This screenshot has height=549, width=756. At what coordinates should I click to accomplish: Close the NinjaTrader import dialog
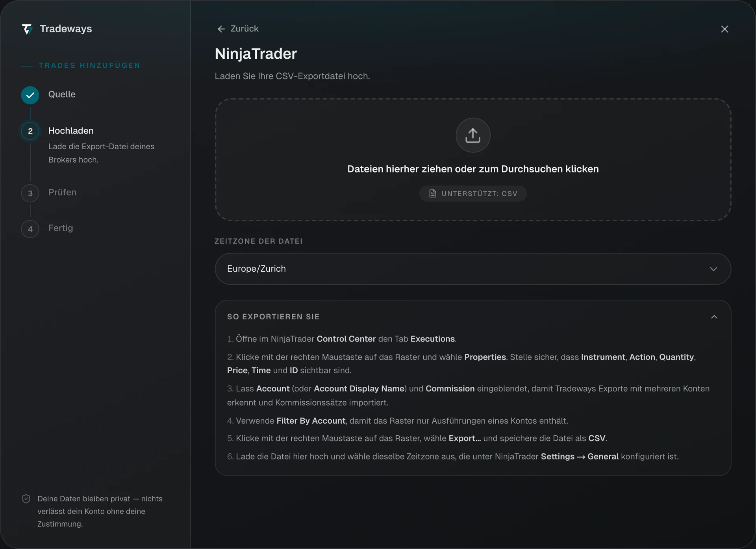coord(724,29)
